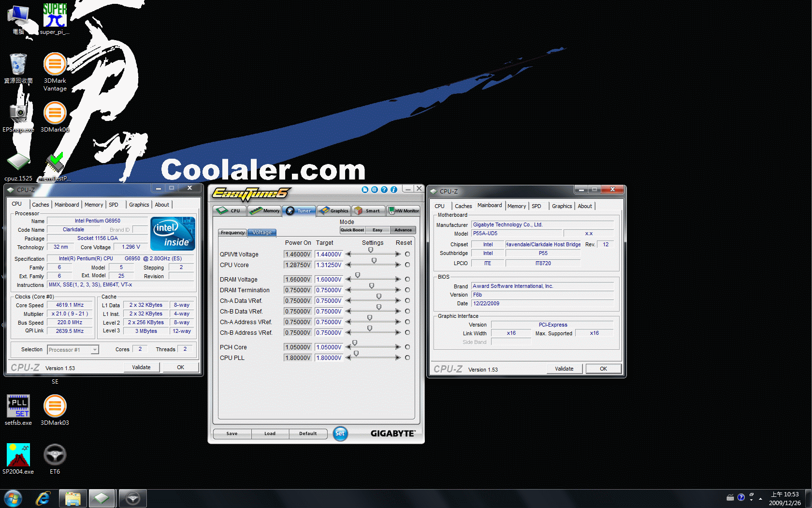Select Ch-A Address VRef reset radio button
The height and width of the screenshot is (508, 812).
click(x=407, y=322)
